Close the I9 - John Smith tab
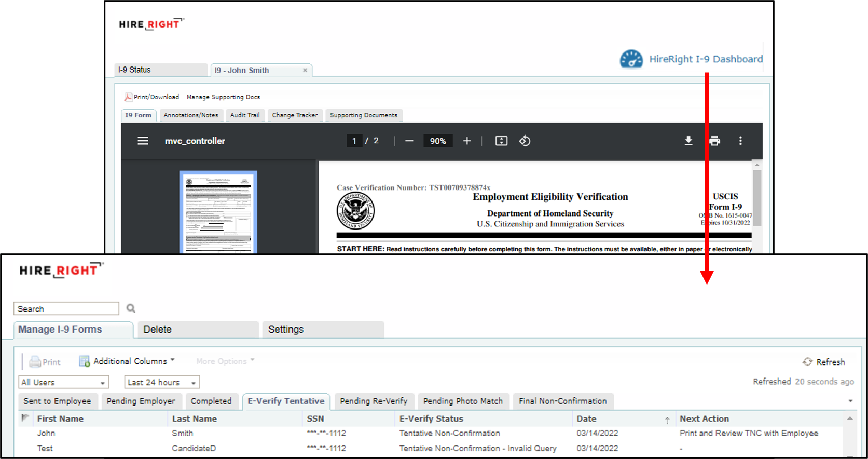This screenshot has width=868, height=459. [305, 70]
